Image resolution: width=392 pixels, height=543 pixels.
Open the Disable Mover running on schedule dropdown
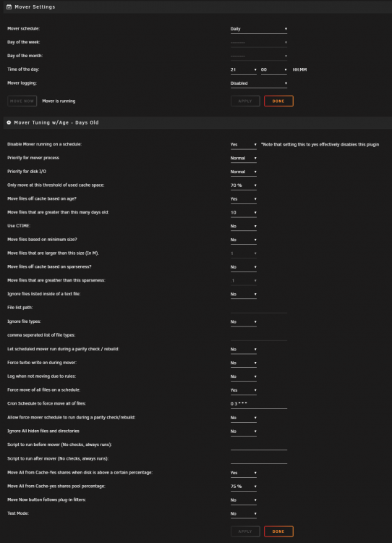pos(244,145)
